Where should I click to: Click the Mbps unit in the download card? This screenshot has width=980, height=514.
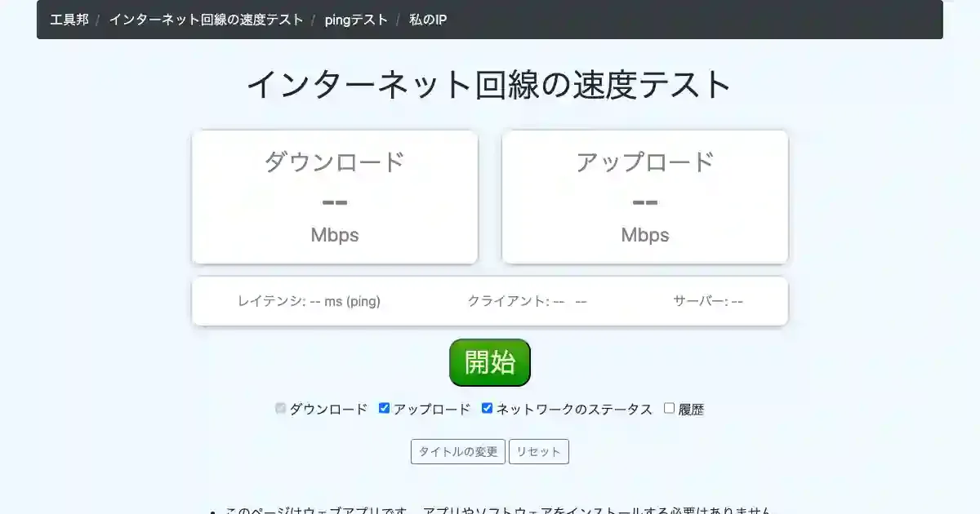coord(335,235)
